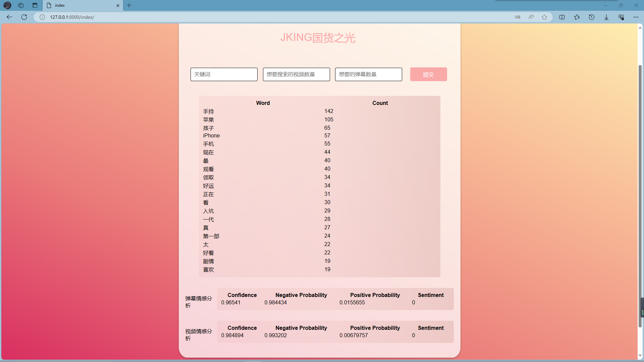Image resolution: width=644 pixels, height=362 pixels.
Task: Select the iPhone word cell
Action: click(211, 136)
